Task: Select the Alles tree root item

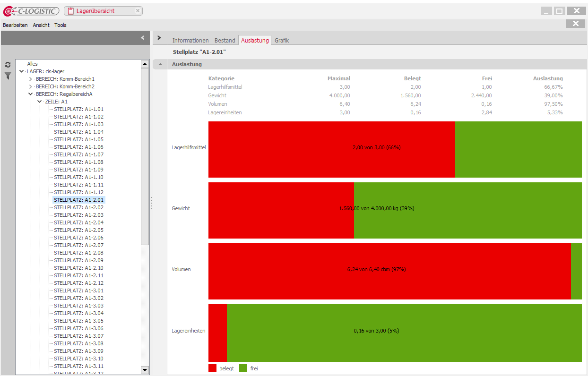Action: [32, 64]
